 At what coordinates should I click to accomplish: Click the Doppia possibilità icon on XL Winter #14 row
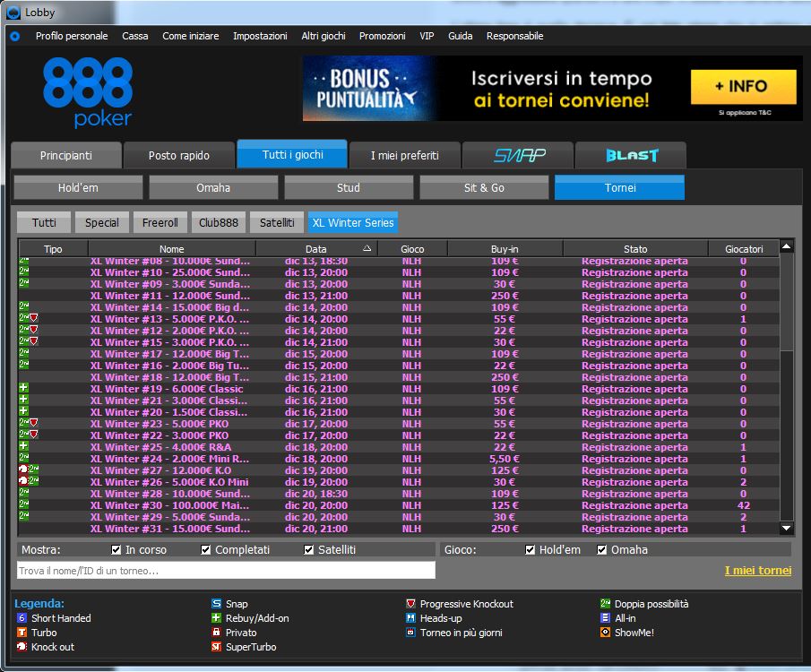[x=24, y=306]
